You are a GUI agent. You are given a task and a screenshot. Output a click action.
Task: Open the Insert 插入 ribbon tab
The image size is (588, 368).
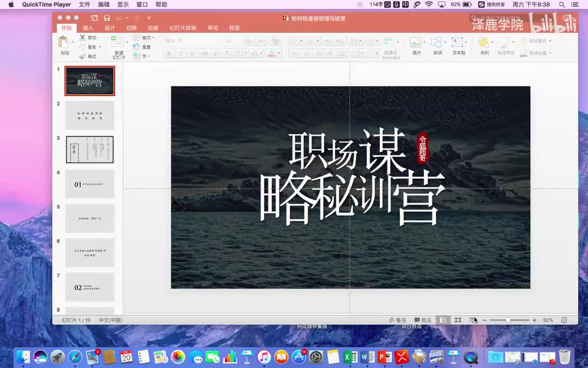[x=88, y=28]
